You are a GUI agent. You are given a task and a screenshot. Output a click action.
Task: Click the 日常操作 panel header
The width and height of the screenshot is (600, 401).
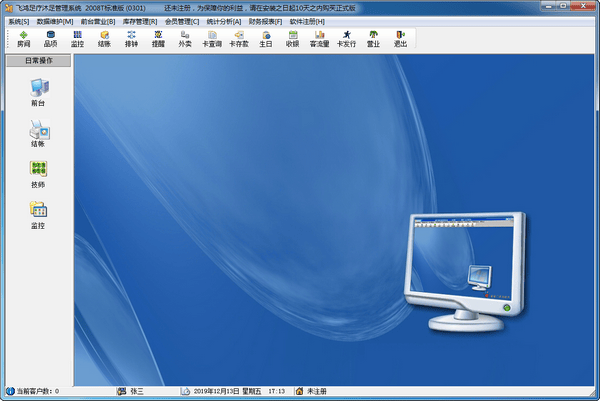[37, 61]
